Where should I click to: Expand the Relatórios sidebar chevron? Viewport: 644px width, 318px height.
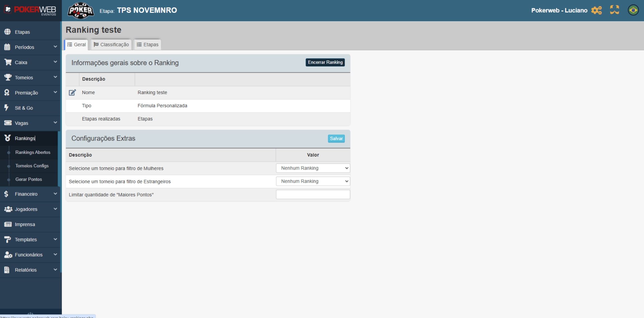coord(55,270)
